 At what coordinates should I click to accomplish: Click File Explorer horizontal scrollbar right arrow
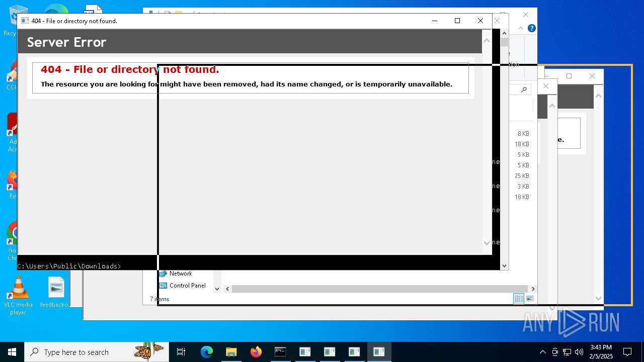(533, 289)
